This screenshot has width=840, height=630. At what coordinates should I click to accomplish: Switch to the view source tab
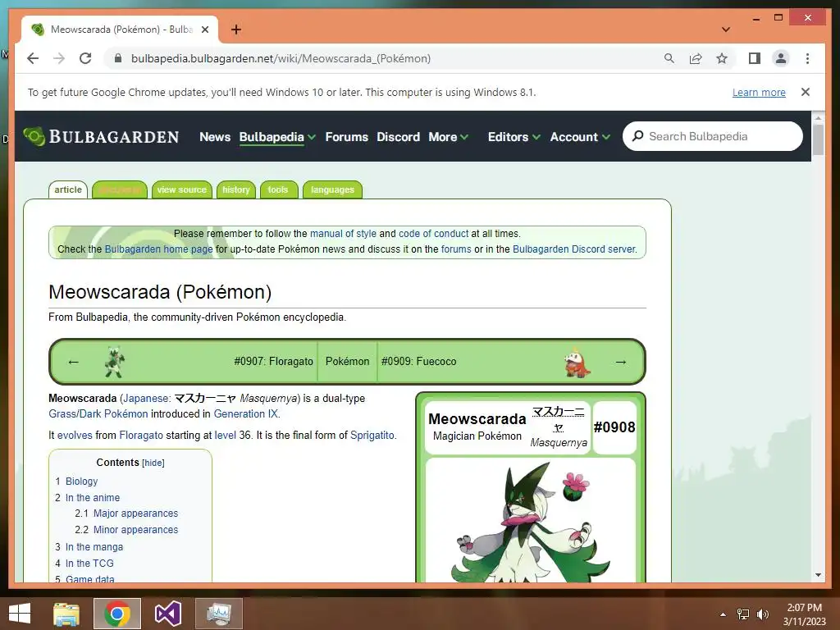click(181, 189)
